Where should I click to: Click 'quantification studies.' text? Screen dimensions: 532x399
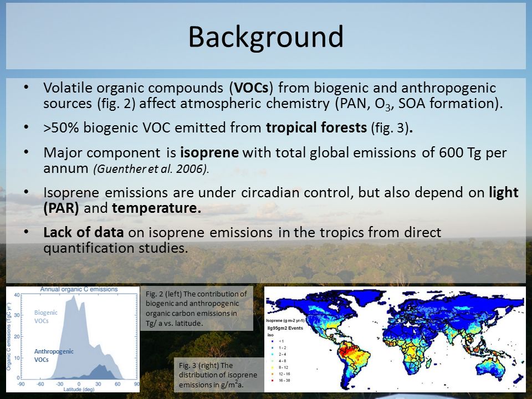point(116,248)
